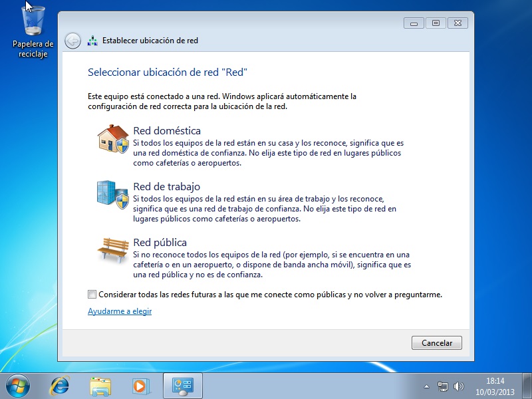Screen dimensions: 532x399
Task: Click the Control Panel taskbar button
Action: coord(182,386)
